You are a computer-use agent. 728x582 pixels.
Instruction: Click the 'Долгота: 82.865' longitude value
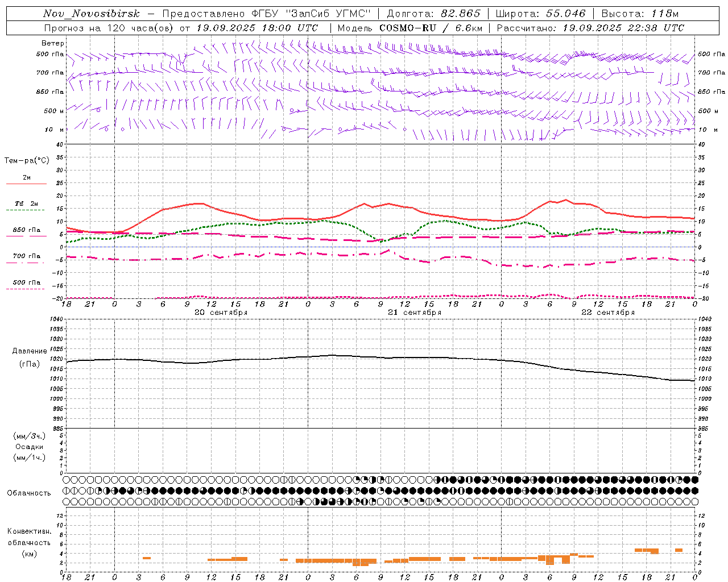(433, 14)
